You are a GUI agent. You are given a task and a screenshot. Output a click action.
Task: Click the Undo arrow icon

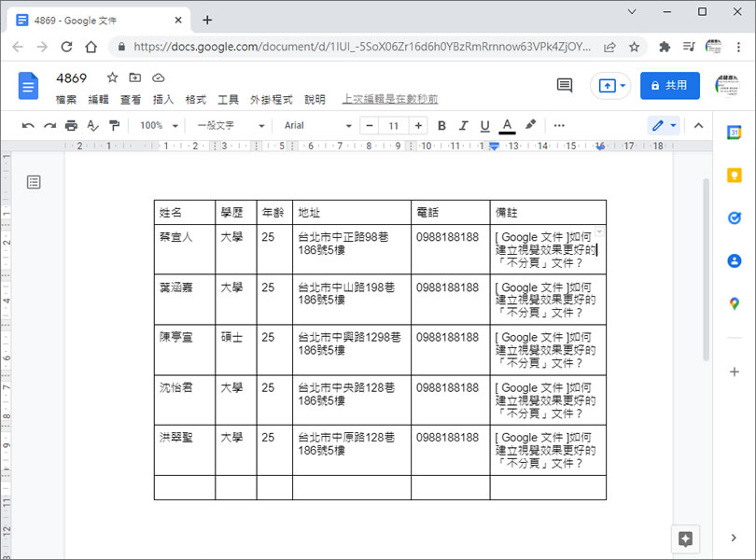click(x=28, y=126)
